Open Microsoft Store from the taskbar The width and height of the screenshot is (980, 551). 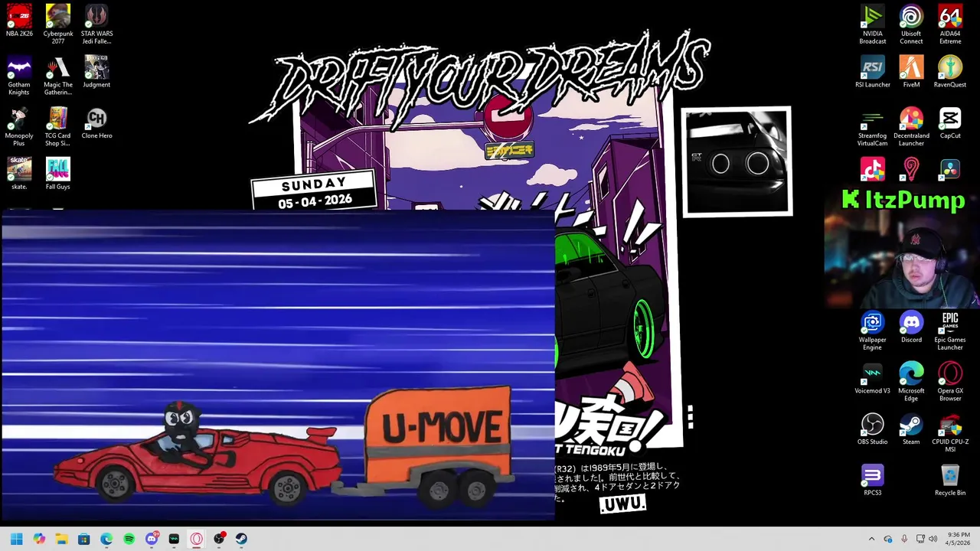pyautogui.click(x=84, y=539)
